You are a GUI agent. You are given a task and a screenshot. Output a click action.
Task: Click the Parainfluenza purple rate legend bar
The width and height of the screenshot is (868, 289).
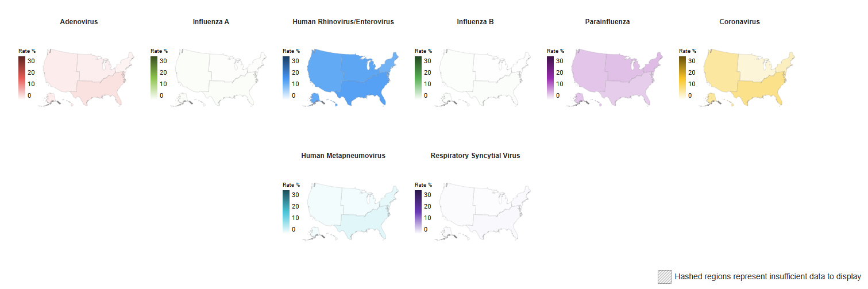point(550,78)
